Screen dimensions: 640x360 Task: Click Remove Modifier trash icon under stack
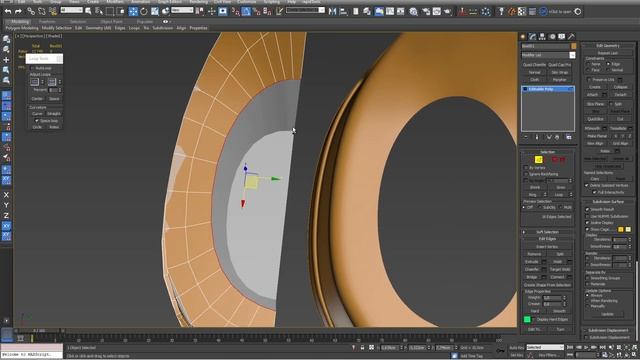pyautogui.click(x=557, y=137)
